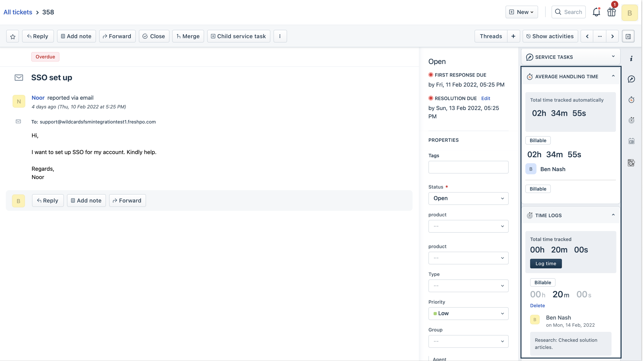Image resolution: width=644 pixels, height=361 pixels.
Task: Open the average handling time sidebar icon
Action: point(631,100)
